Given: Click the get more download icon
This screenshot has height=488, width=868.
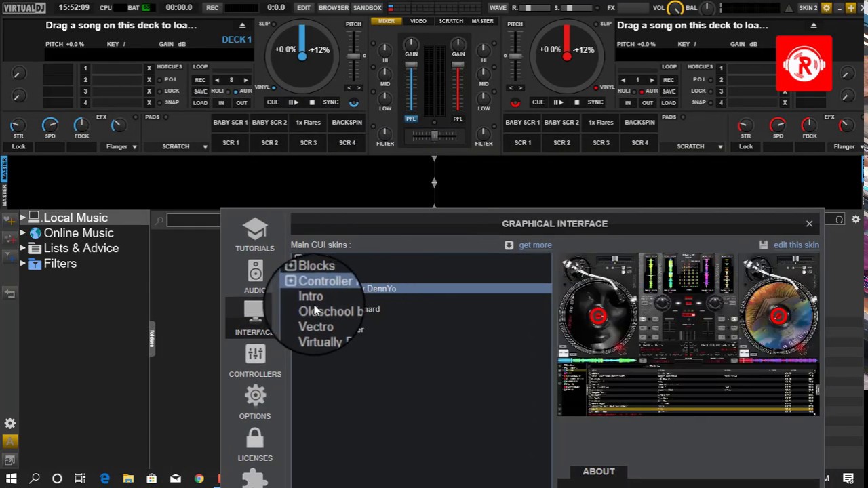Looking at the screenshot, I should (x=509, y=245).
